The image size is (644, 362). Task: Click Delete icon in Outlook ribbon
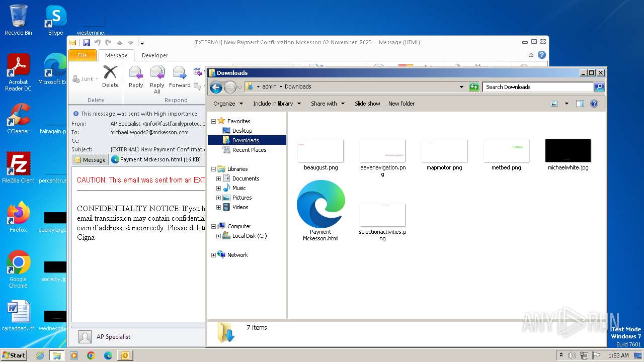click(x=110, y=76)
